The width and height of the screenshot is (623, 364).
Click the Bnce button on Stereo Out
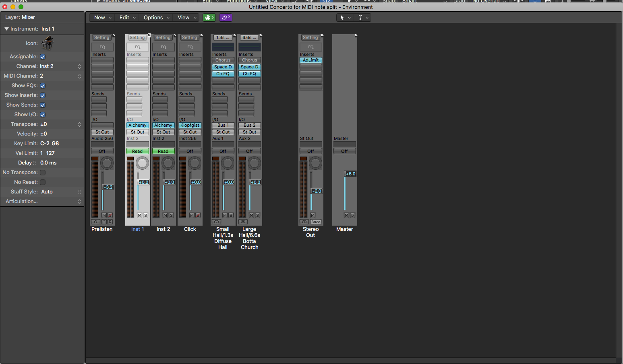point(316,222)
